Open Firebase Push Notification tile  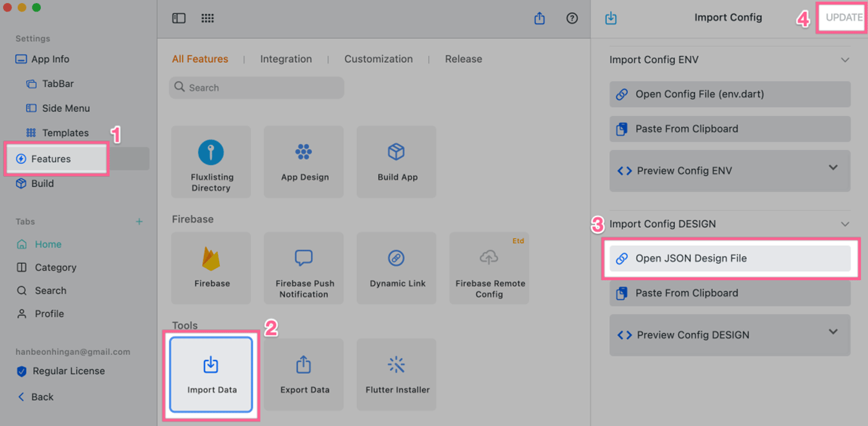tap(304, 268)
